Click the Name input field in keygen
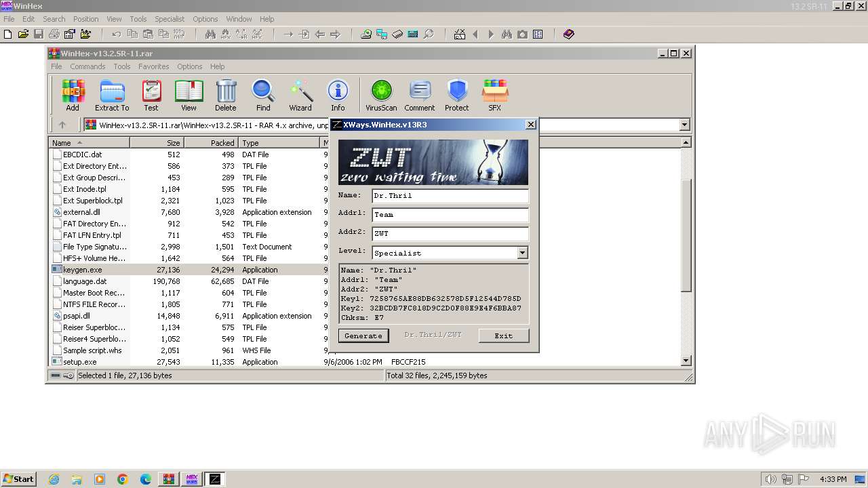 [x=450, y=196]
